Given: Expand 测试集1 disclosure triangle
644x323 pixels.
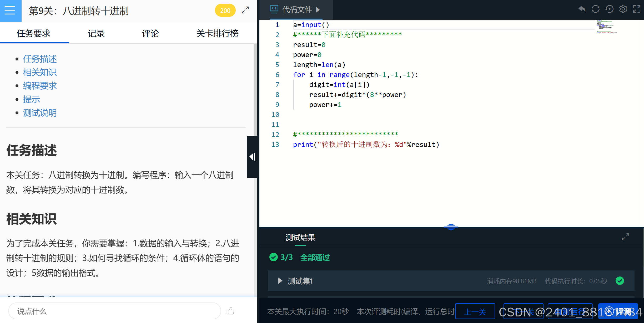Looking at the screenshot, I should click(x=280, y=281).
